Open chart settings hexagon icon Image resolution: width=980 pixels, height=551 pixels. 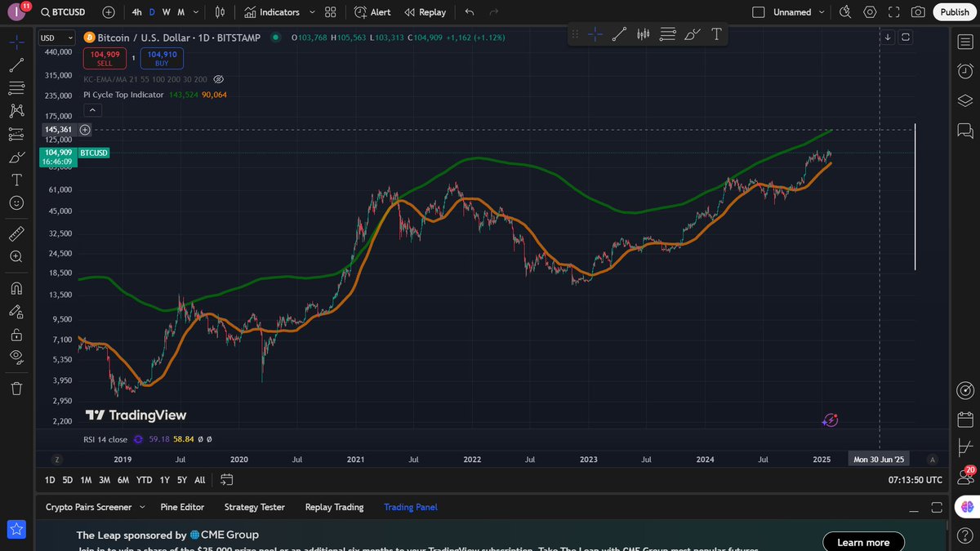pyautogui.click(x=870, y=12)
